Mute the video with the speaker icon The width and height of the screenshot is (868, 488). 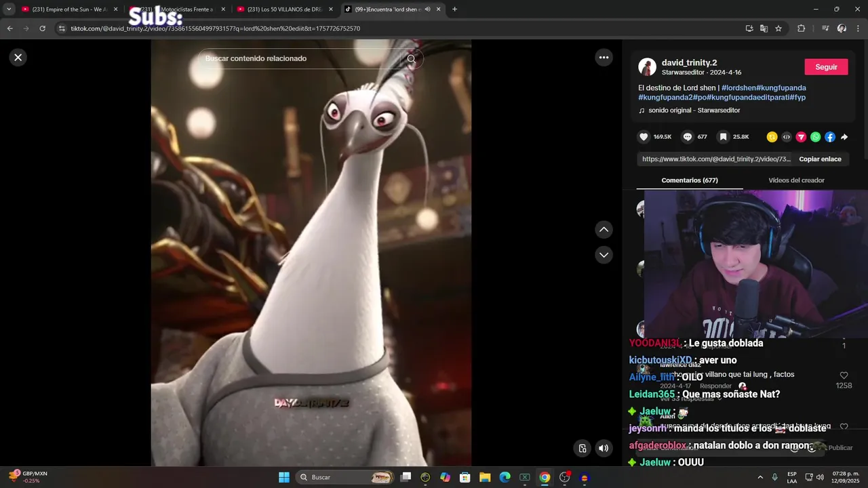[x=604, y=448]
